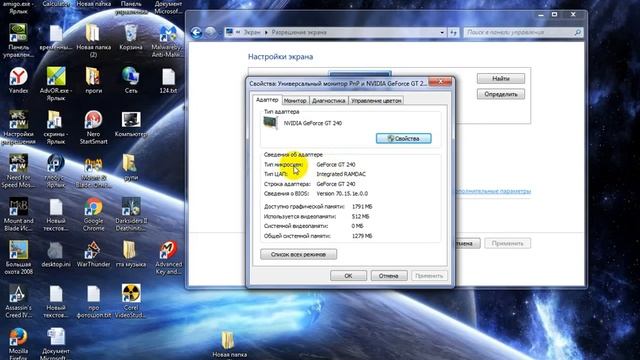Viewport: 640px width, 360px height.
Task: Click the Integrated RAMDAC value
Action: [341, 174]
